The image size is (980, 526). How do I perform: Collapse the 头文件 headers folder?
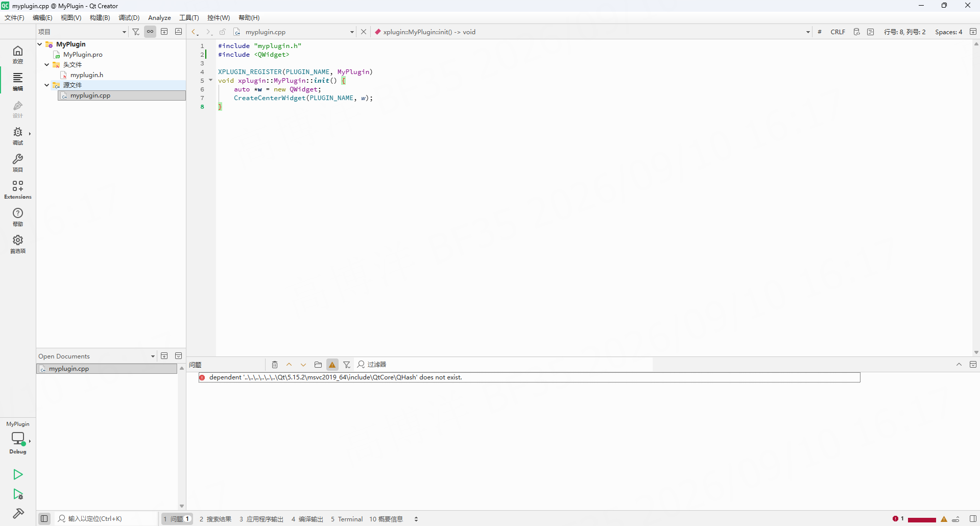coord(47,65)
